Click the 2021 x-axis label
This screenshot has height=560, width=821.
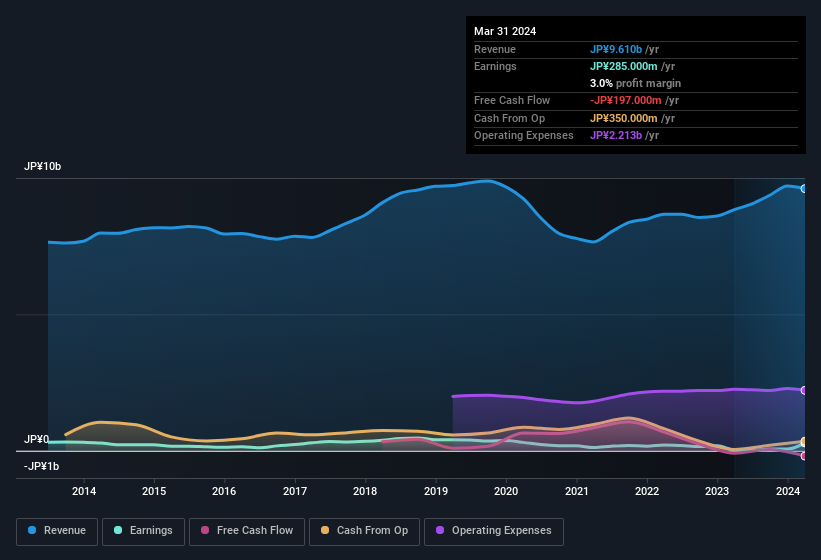coord(576,491)
